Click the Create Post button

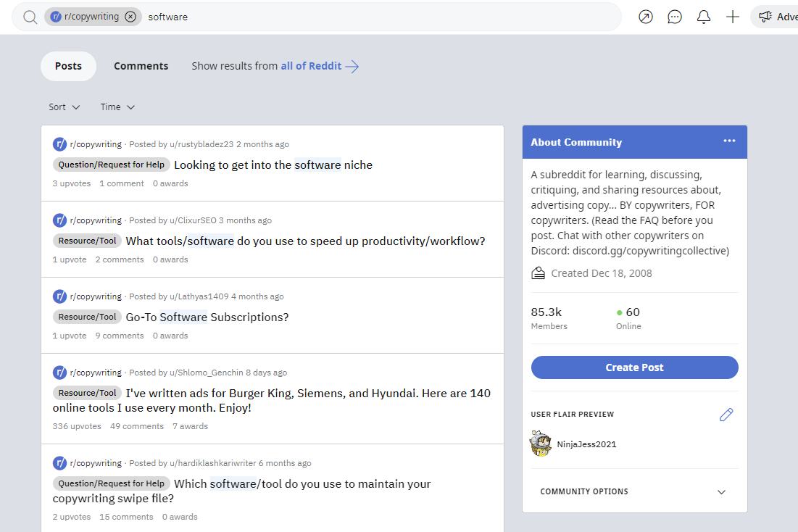[x=634, y=367]
